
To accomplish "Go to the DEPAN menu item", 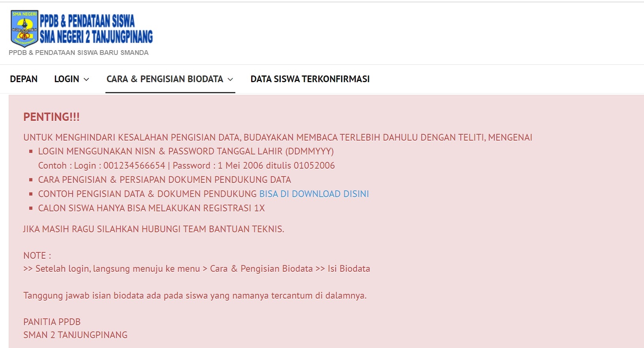I will click(24, 79).
